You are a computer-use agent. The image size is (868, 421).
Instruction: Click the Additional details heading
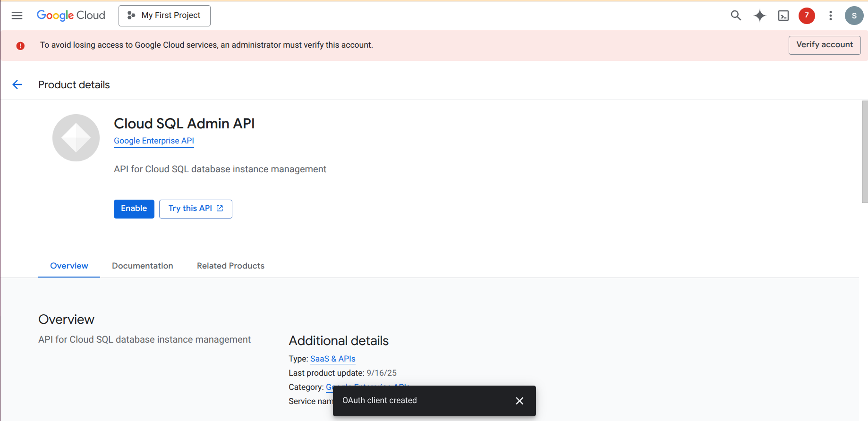click(339, 341)
